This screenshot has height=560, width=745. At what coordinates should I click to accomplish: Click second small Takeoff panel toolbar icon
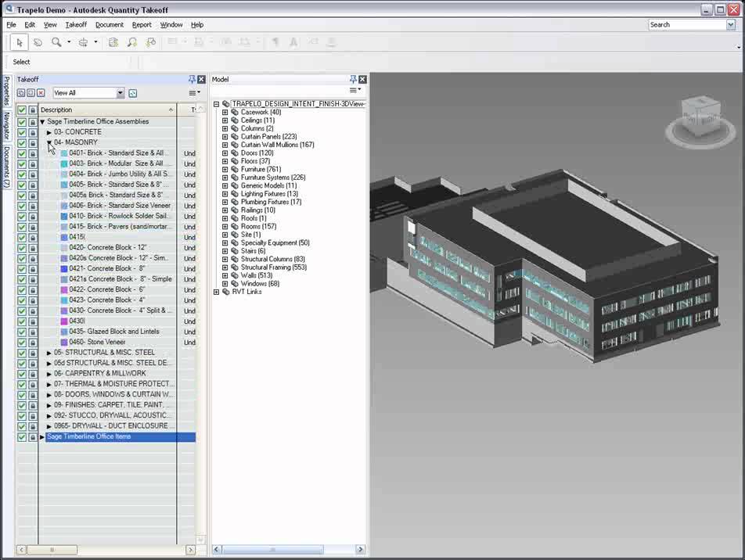click(31, 93)
